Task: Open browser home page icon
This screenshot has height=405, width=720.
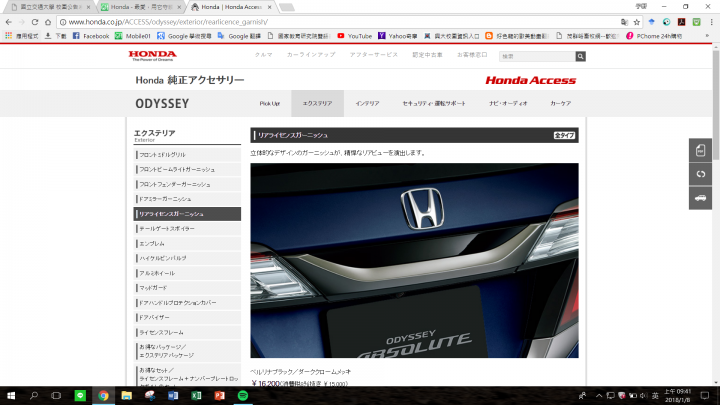Action: coord(48,22)
